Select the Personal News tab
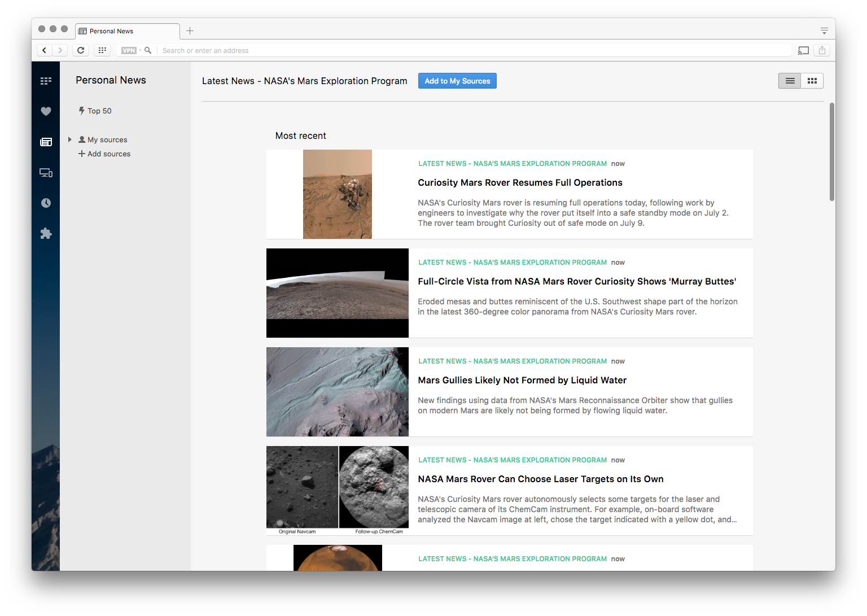 tap(127, 31)
